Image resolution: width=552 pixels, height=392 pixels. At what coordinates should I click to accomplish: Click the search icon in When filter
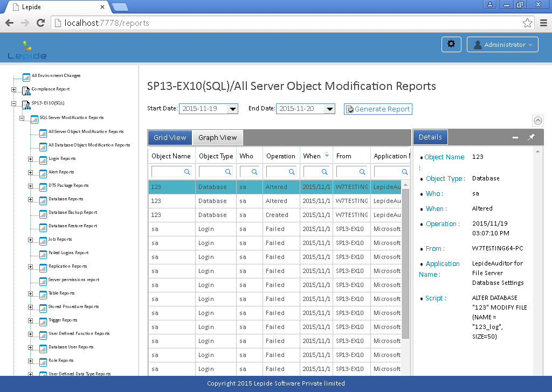[x=325, y=172]
